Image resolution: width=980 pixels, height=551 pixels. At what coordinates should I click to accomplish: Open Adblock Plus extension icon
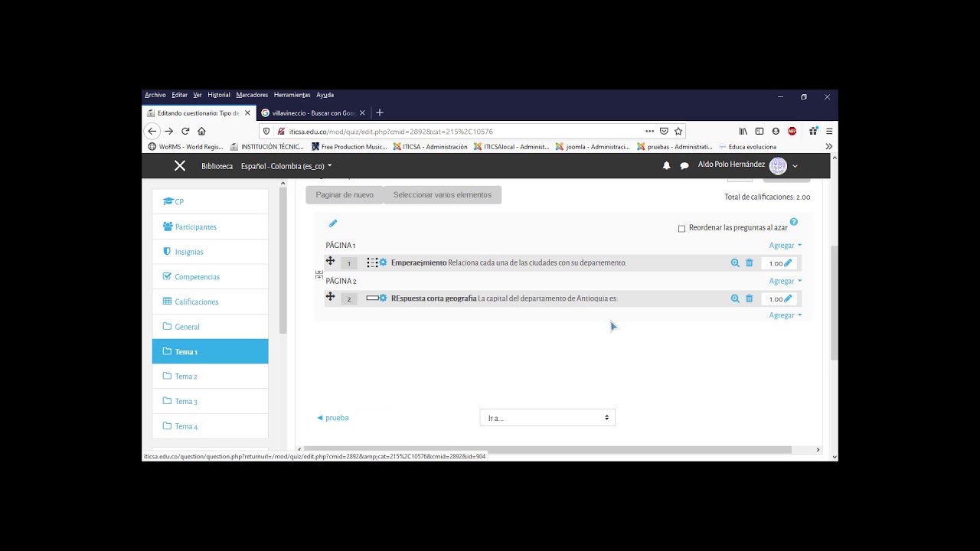tap(792, 131)
